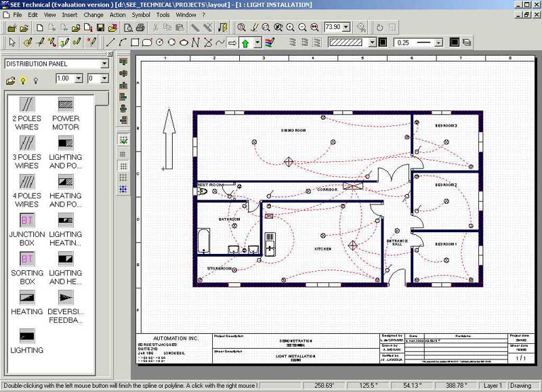Click the Open project folder icon
Viewport: 542px width, 392px height.
24,28
